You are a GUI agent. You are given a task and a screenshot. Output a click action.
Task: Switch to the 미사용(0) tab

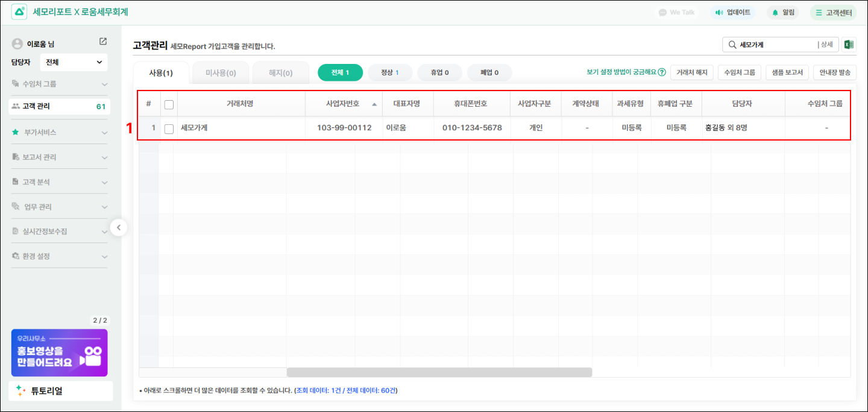point(221,73)
